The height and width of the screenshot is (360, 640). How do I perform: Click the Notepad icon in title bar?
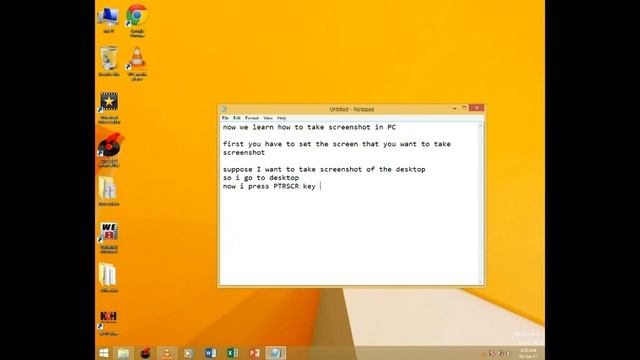[x=224, y=109]
